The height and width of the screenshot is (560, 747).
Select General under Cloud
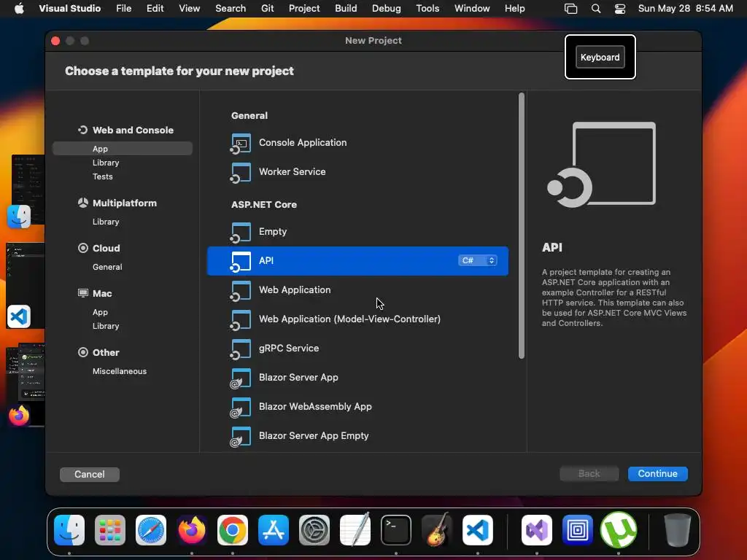(107, 267)
